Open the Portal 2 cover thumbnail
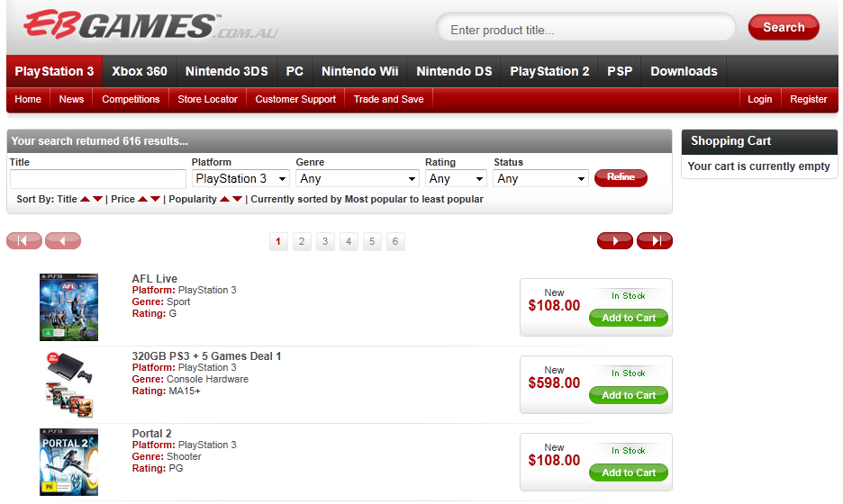Screen dimensions: 843x504 tap(68, 462)
